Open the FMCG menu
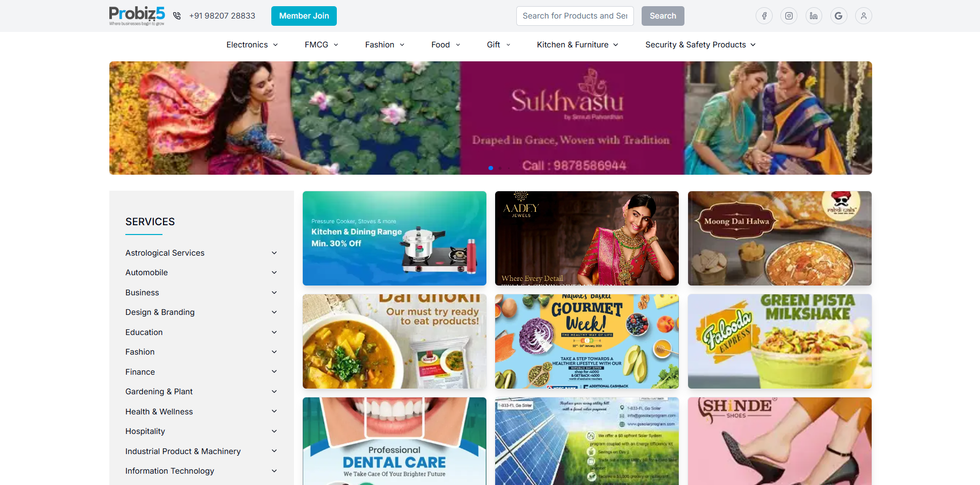 [x=321, y=45]
